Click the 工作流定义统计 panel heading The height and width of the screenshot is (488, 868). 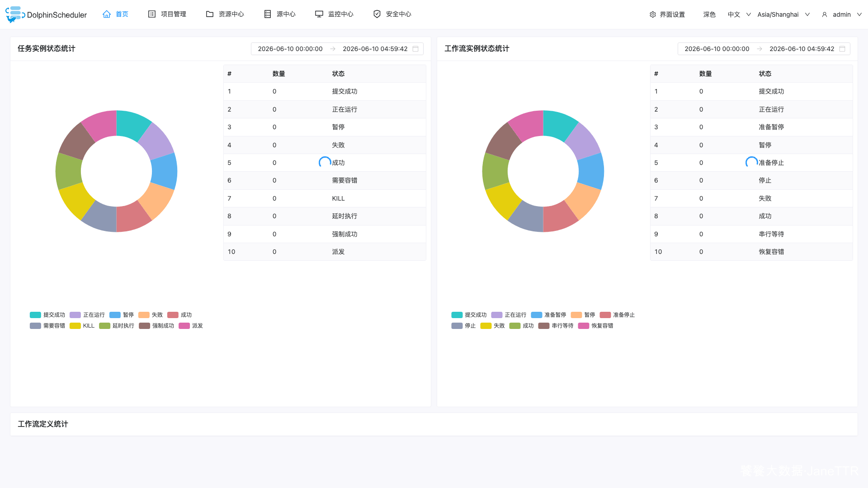43,424
